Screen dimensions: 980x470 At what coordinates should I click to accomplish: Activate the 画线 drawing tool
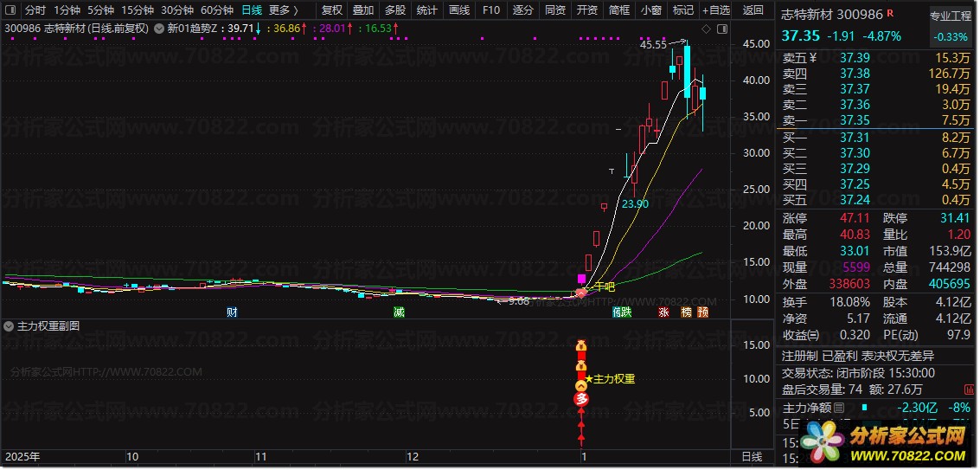459,10
